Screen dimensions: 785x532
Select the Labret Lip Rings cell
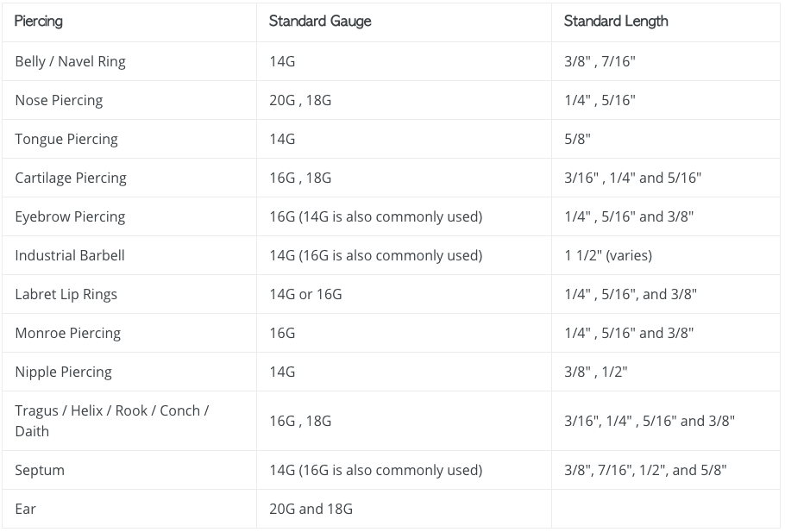129,294
